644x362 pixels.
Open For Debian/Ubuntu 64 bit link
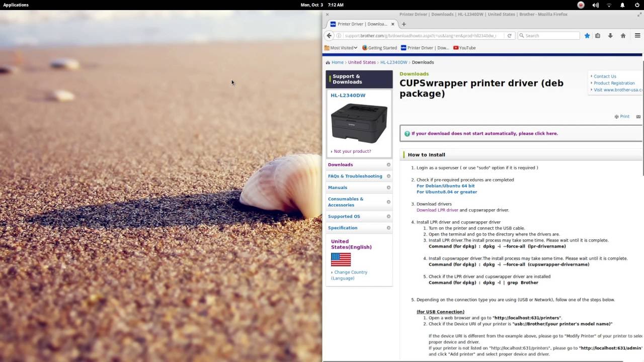[x=445, y=186]
